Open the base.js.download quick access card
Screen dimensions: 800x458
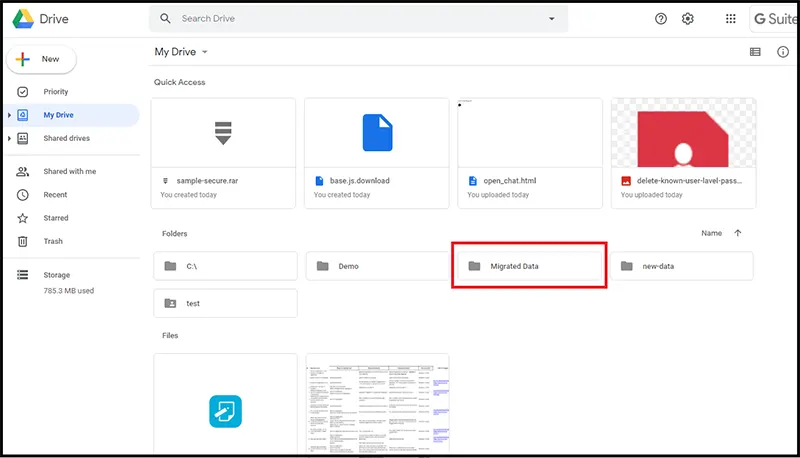pos(377,153)
